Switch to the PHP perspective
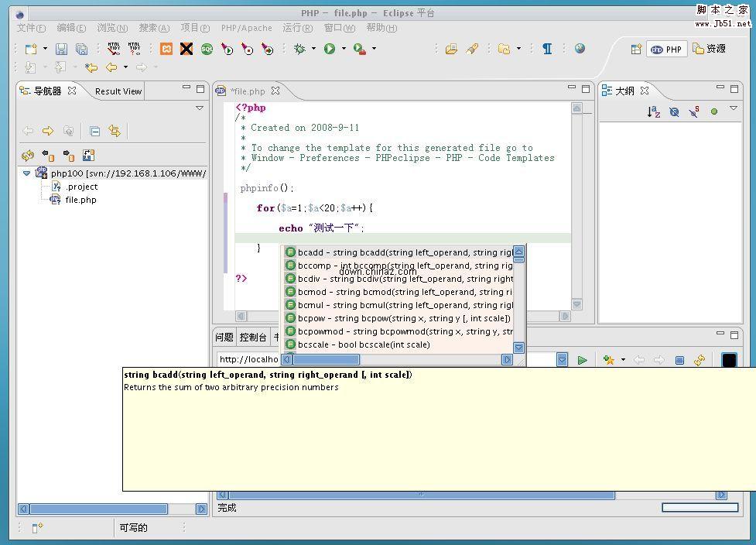 point(667,50)
